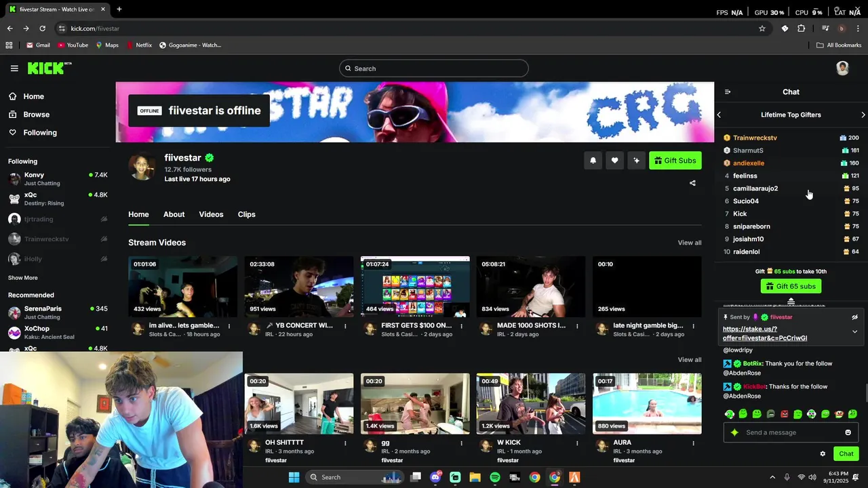Open Home in the sidebar

pos(33,96)
